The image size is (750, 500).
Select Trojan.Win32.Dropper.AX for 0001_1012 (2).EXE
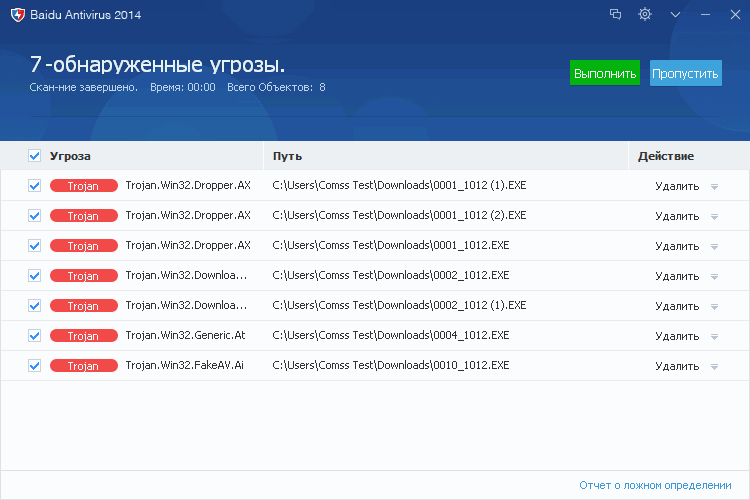(x=188, y=216)
